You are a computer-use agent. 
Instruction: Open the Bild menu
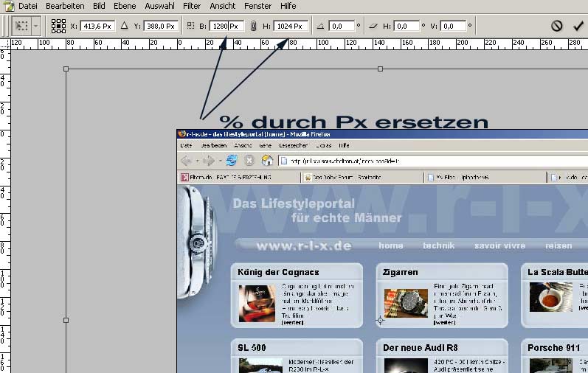point(99,6)
